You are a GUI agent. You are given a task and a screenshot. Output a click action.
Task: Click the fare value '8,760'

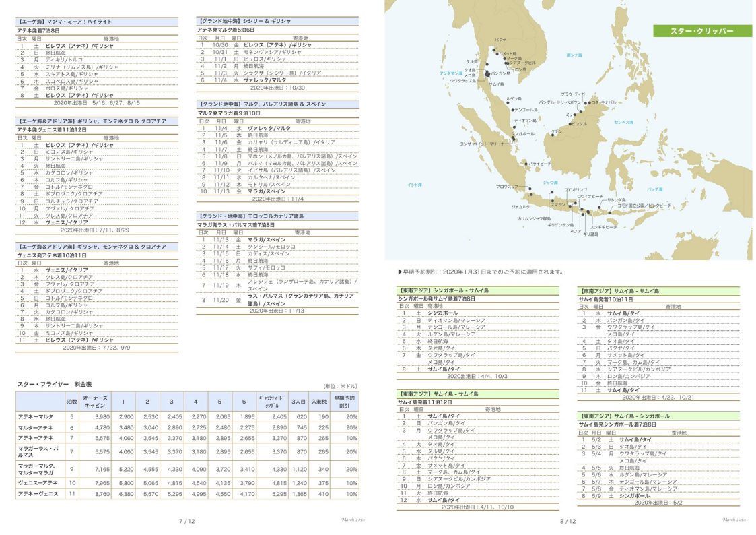(x=102, y=494)
